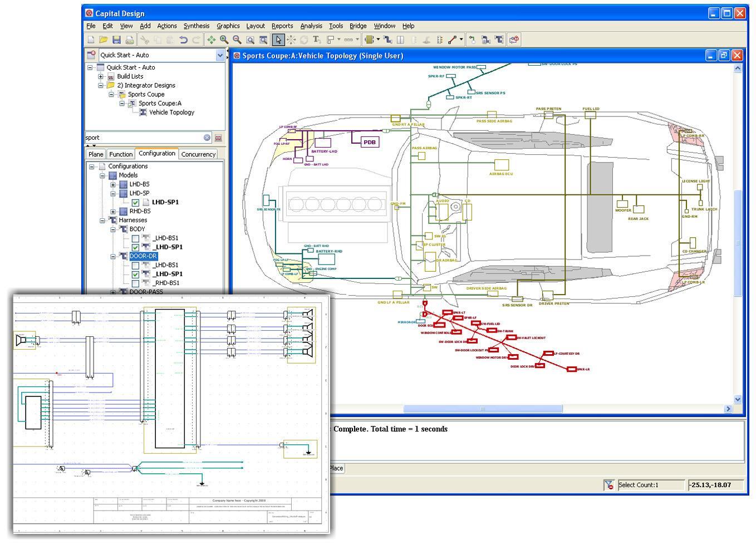This screenshot has height=544, width=756.
Task: Open the Synthesis menu
Action: tap(196, 26)
